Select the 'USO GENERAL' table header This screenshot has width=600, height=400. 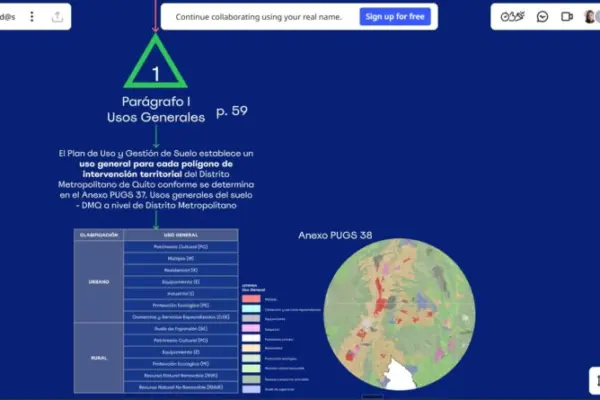[x=180, y=234]
